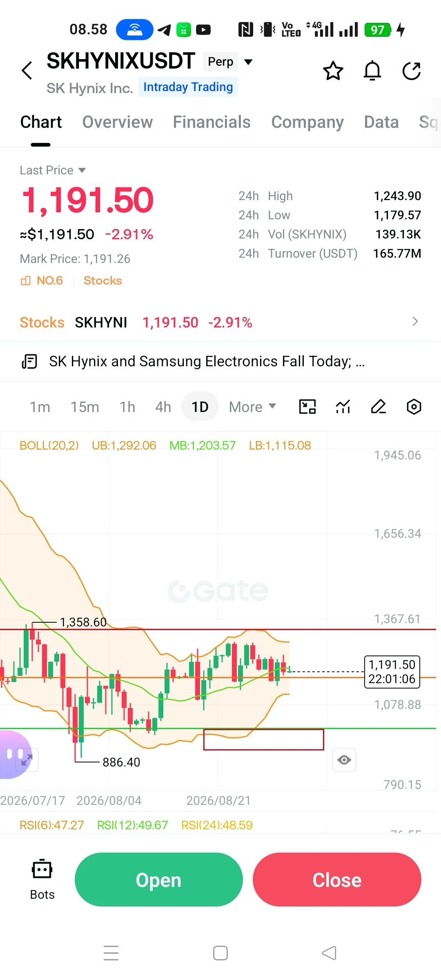Toggle drawings visibility eye icon
This screenshot has height=980, width=441.
344,760
